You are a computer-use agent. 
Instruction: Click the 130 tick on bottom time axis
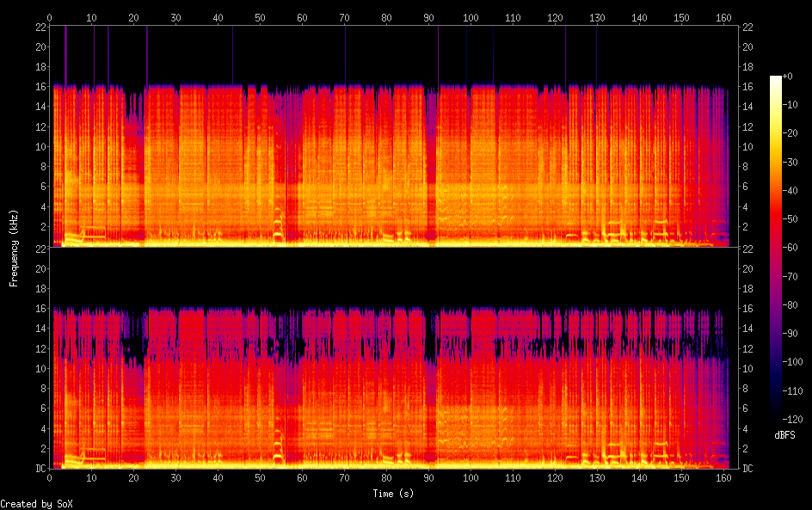(x=597, y=477)
